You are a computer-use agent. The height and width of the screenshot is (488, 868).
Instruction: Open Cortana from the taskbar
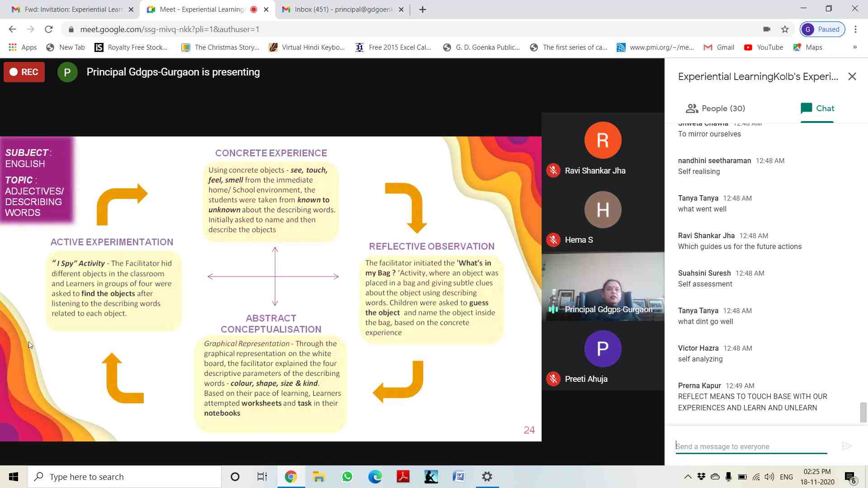(235, 477)
